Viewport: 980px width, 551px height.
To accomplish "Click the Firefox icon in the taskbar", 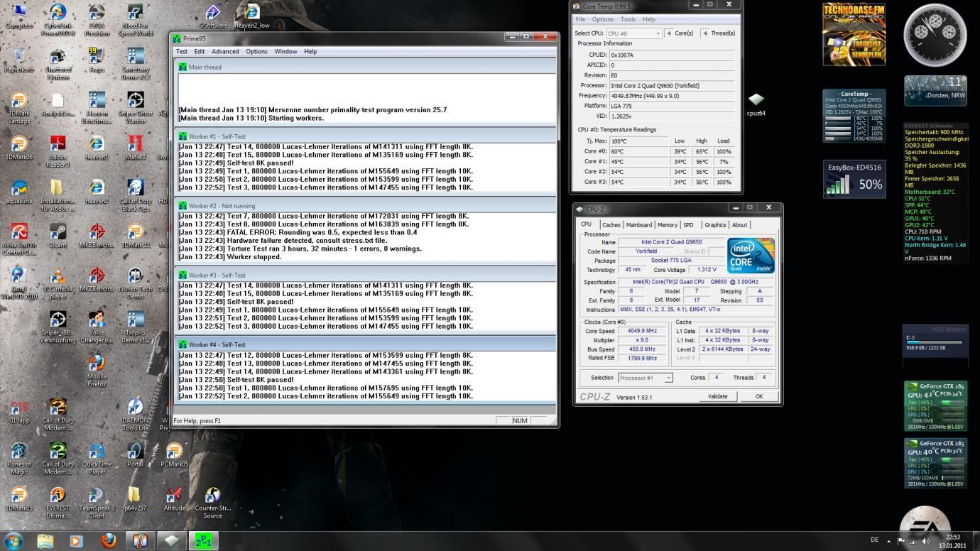I will coord(109,541).
